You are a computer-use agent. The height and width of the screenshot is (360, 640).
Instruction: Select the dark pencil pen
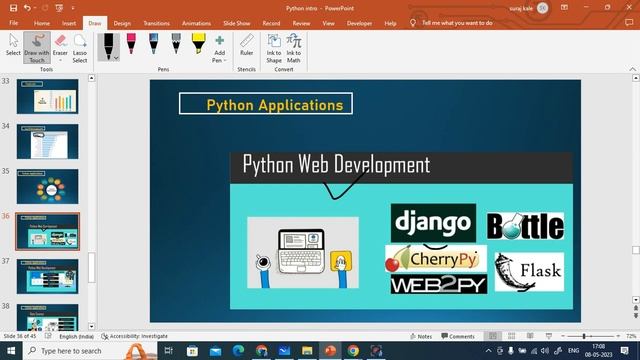[176, 44]
